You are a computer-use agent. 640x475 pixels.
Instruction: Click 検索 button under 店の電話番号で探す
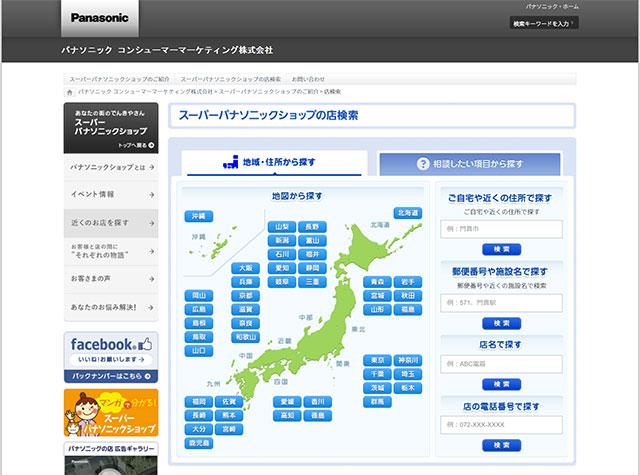tap(502, 445)
